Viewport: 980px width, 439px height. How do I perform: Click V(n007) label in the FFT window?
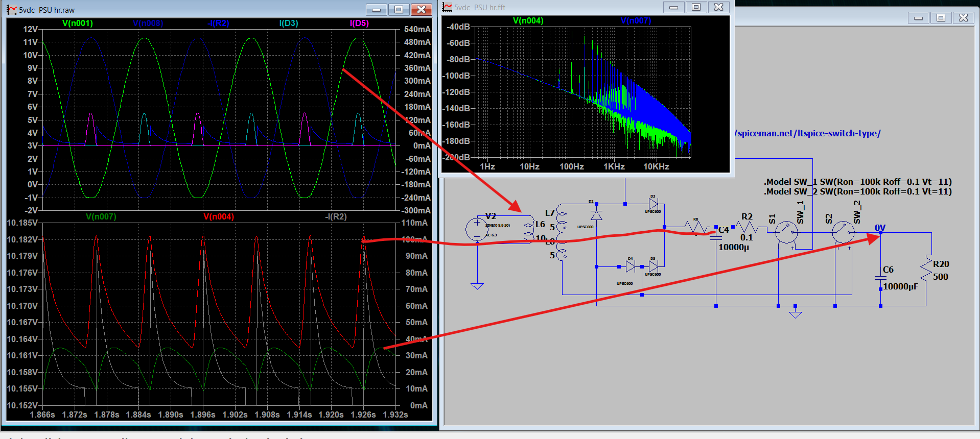(x=636, y=20)
